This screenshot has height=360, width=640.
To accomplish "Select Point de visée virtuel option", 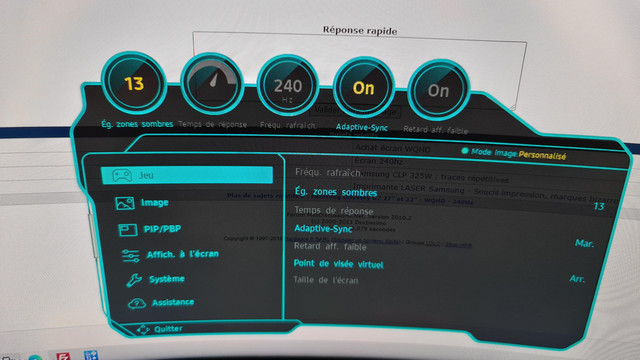I will click(x=338, y=264).
